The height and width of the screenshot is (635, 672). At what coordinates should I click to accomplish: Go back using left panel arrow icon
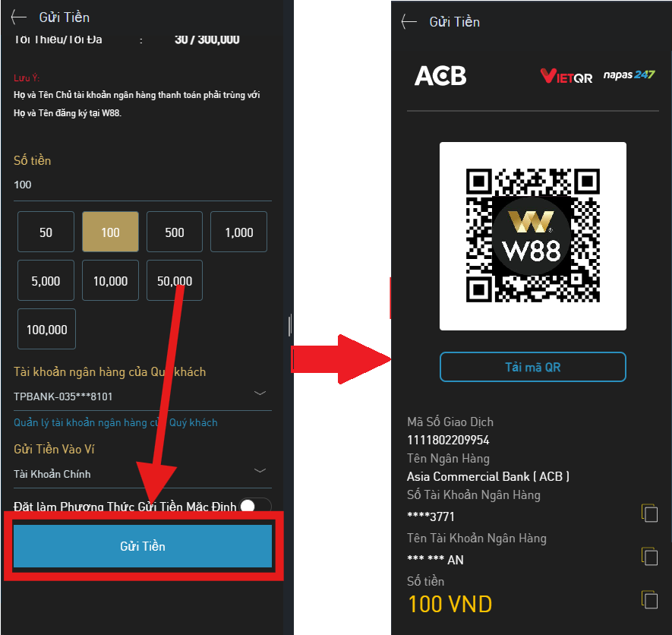click(19, 17)
